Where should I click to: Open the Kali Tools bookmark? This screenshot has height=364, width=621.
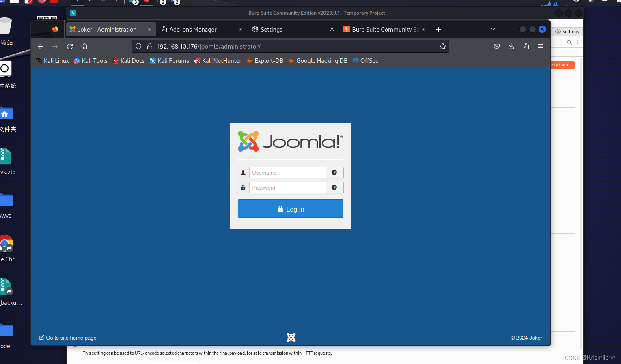[91, 61]
